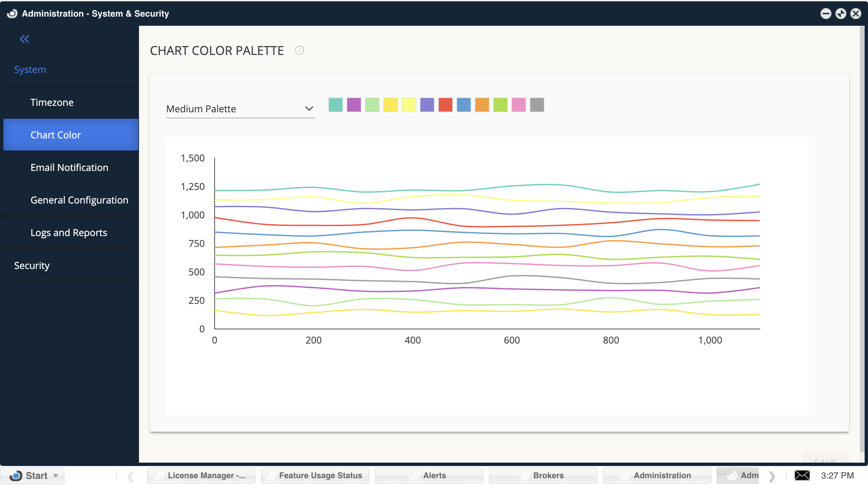
Task: Click the minimize window icon
Action: pyautogui.click(x=826, y=14)
